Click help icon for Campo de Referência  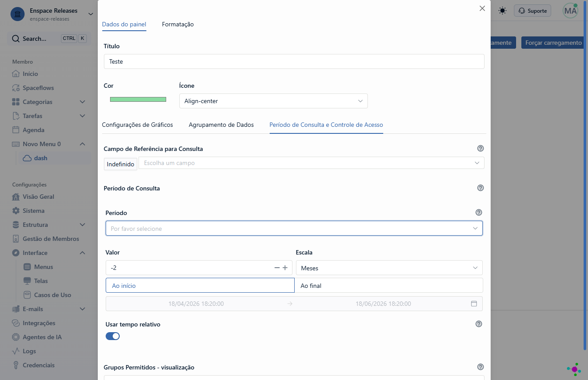tap(481, 148)
